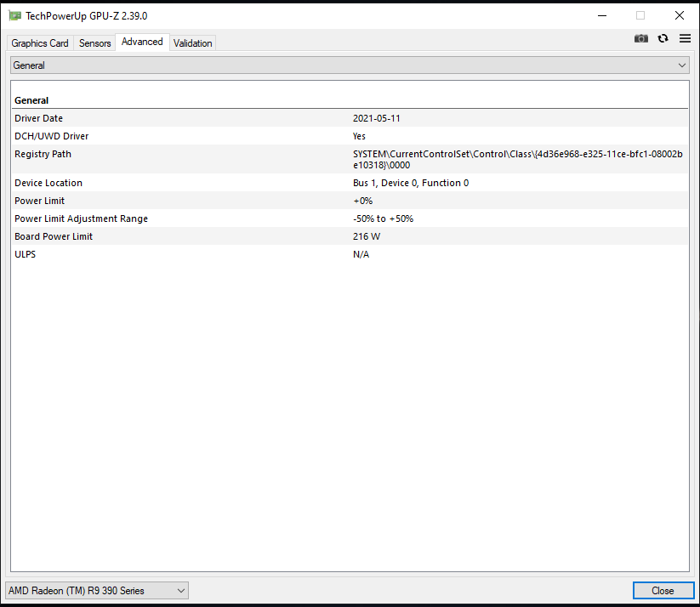The image size is (700, 607).
Task: Select the Driver Date label
Action: [39, 118]
